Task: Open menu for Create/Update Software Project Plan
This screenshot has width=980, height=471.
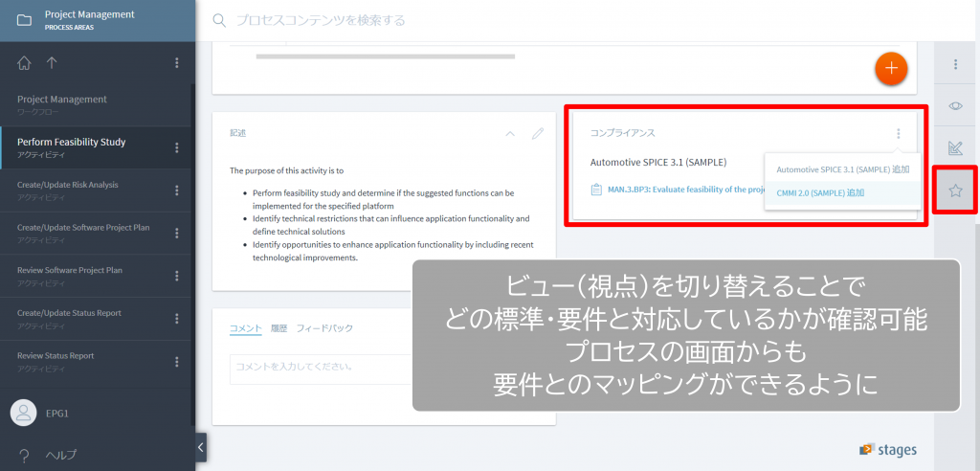Action: point(177,233)
